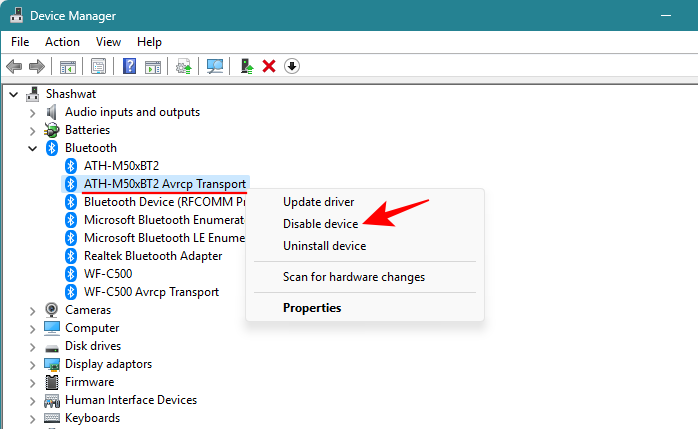Click the down-arrow Disable device toolbar icon
The width and height of the screenshot is (698, 429).
(x=292, y=66)
